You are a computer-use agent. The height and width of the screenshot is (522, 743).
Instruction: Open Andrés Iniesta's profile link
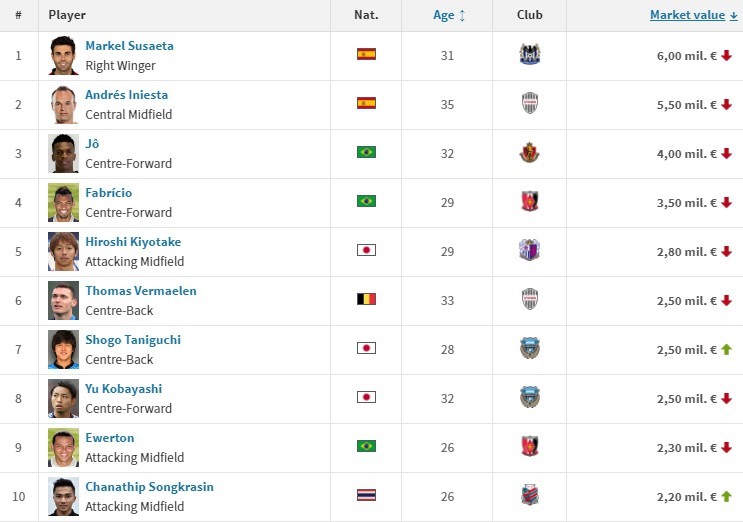click(x=127, y=95)
